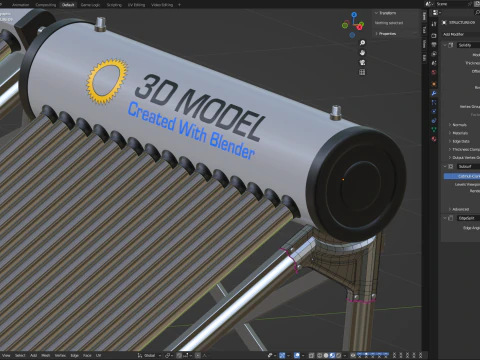The width and height of the screenshot is (480, 360).
Task: Expand the Normals subpanel
Action: [459, 125]
